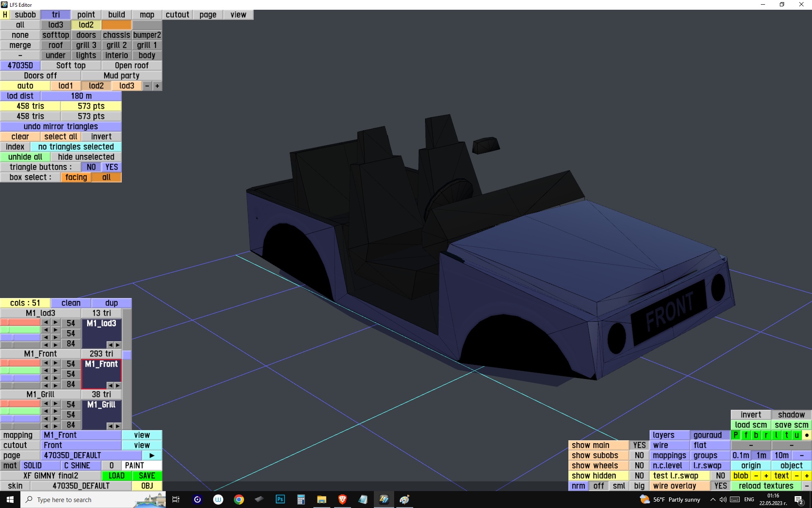The height and width of the screenshot is (508, 812).
Task: Open the mapping M1_Front selector
Action: click(81, 435)
